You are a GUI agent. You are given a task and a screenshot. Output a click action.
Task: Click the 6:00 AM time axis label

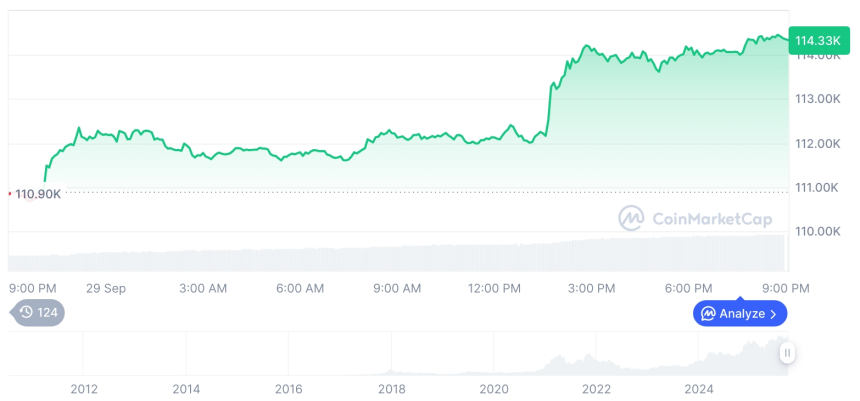click(x=300, y=288)
